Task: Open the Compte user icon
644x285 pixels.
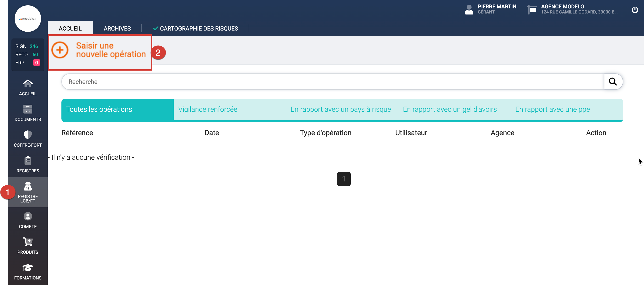Action: click(x=28, y=216)
